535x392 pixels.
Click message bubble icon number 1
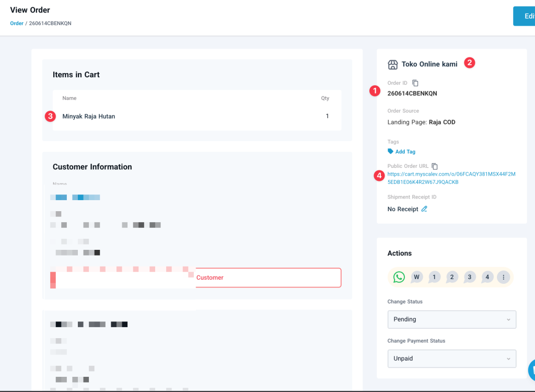434,277
